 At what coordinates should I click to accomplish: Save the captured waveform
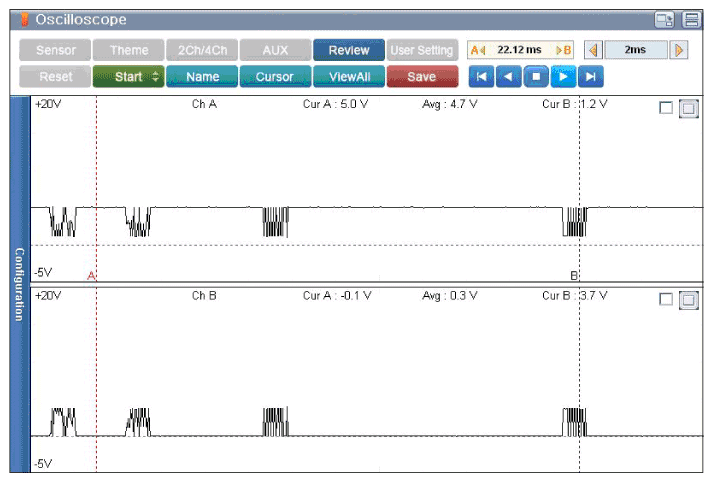[422, 76]
